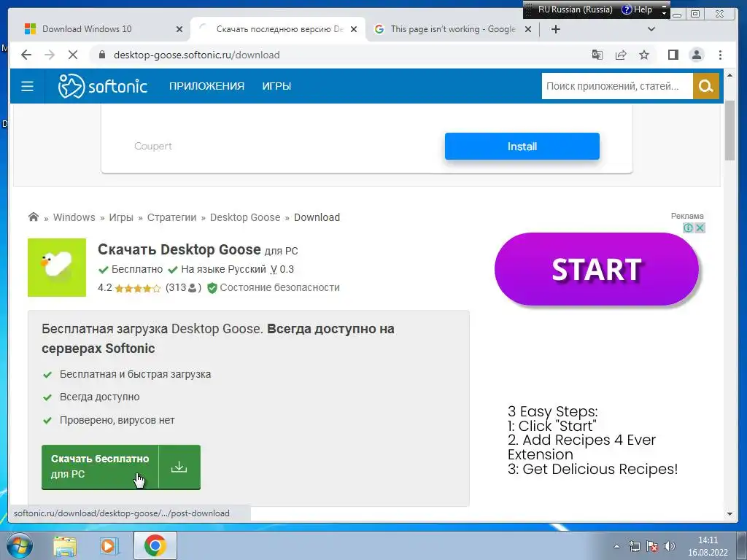Click the Проверено, вирусов нет text
747x560 pixels.
click(x=117, y=420)
